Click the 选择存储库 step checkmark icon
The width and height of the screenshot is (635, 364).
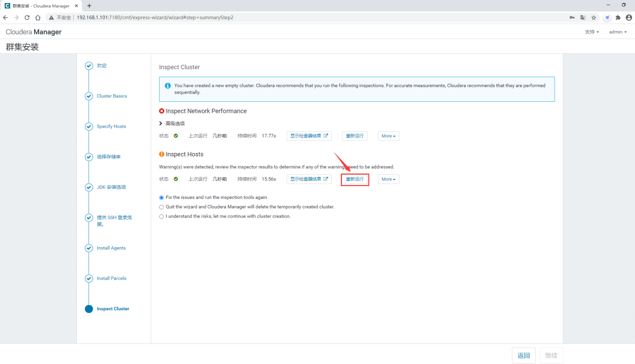click(89, 157)
